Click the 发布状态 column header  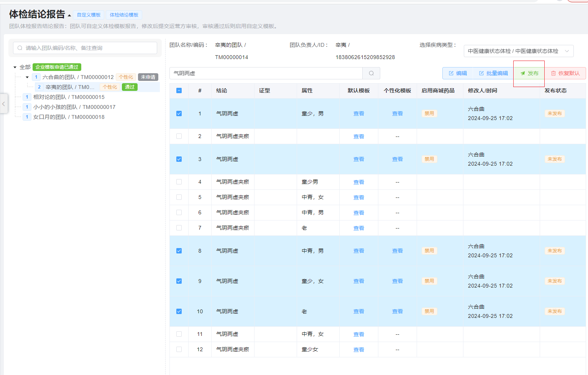(x=555, y=90)
